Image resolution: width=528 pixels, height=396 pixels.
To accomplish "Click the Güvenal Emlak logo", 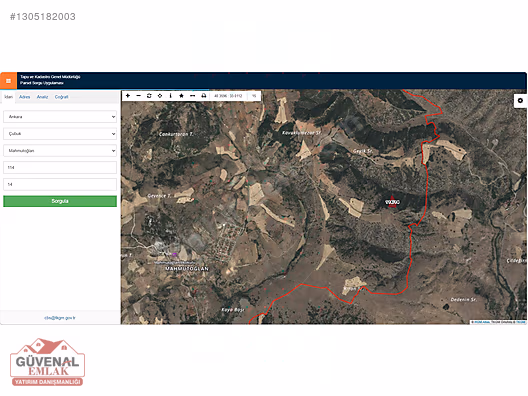I will coord(47,362).
